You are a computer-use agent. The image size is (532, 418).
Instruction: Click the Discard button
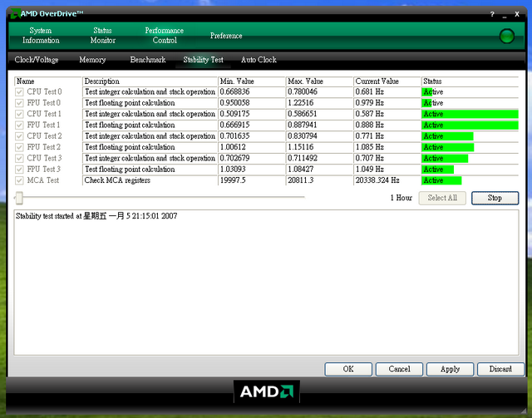pos(500,369)
